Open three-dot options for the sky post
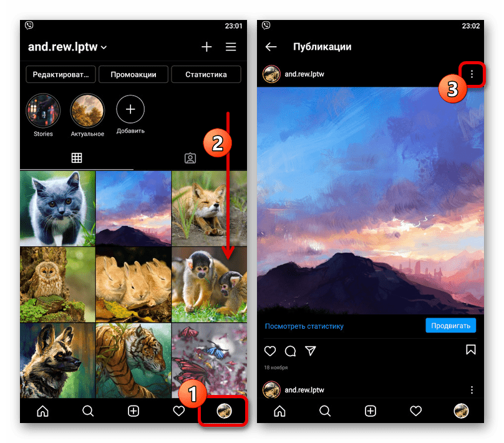504x443 pixels. click(472, 74)
